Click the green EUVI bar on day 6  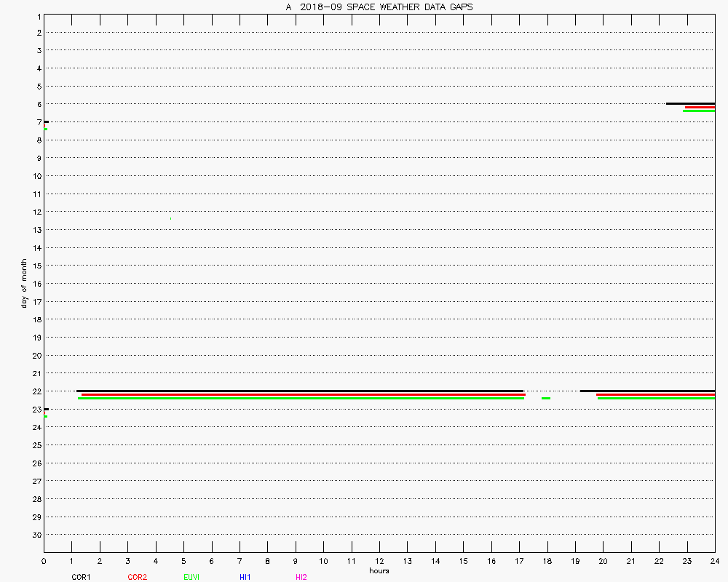coord(699,111)
